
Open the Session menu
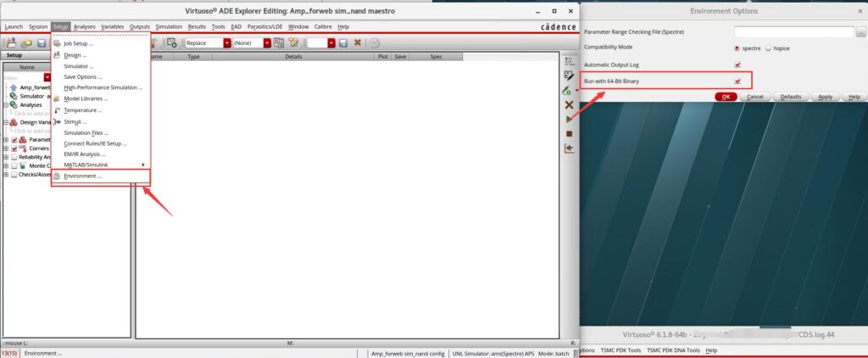click(38, 26)
